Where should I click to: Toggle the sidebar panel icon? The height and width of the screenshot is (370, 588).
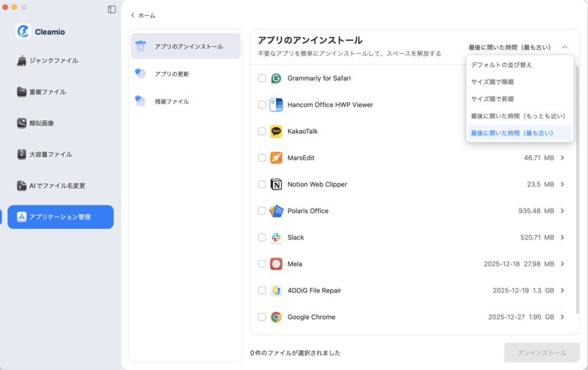112,10
